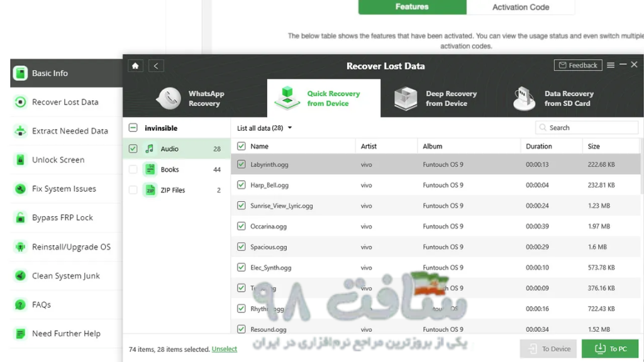Sort by the Artist column header

coord(369,146)
